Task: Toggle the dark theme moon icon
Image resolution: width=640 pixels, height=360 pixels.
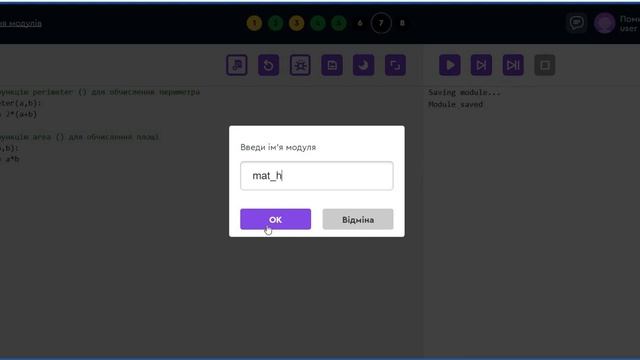Action: [364, 65]
